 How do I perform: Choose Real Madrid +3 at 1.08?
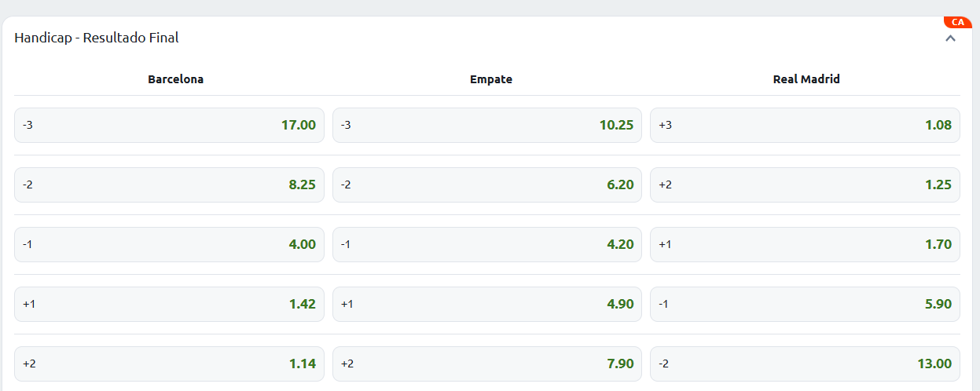tap(805, 125)
